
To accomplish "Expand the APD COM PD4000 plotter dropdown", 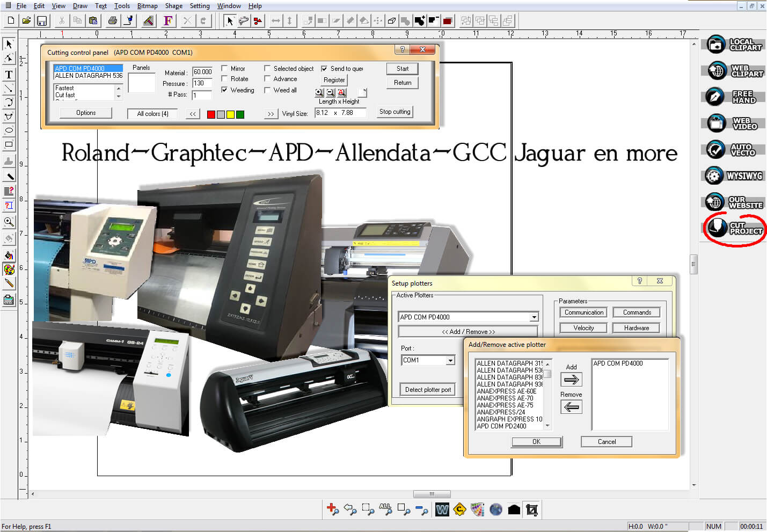I will (x=534, y=317).
